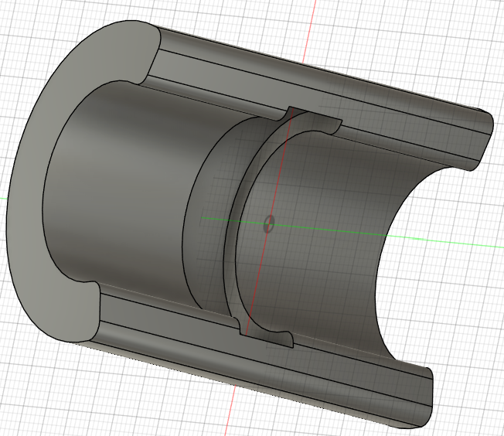Viewport: 504px width, 436px height.
Task: Click the red axis line above the model
Action: [309, 32]
